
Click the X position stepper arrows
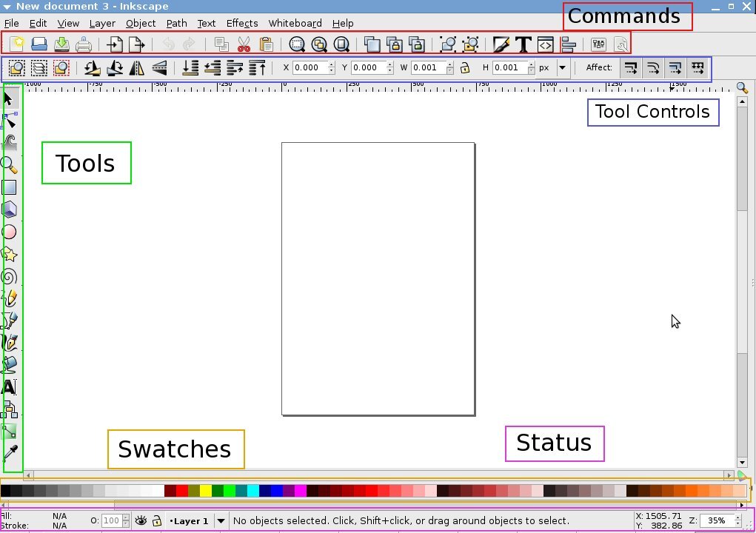(331, 67)
